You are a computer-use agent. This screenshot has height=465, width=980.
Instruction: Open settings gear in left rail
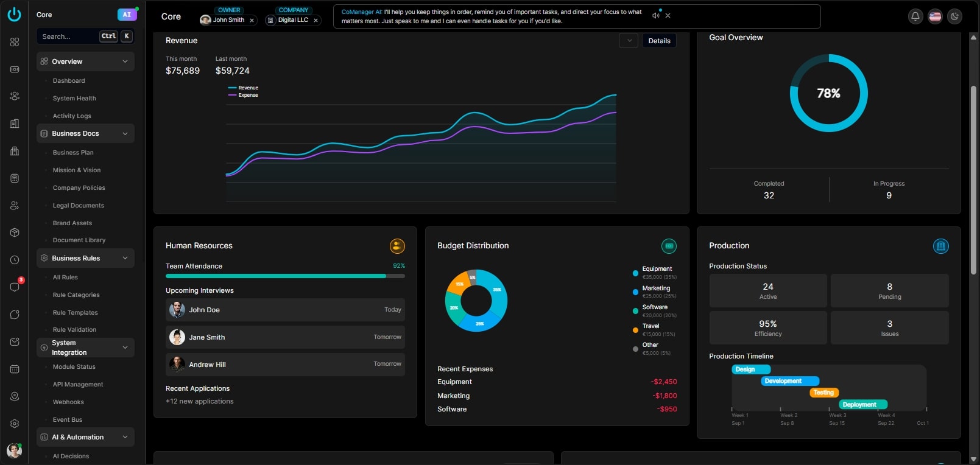click(15, 424)
